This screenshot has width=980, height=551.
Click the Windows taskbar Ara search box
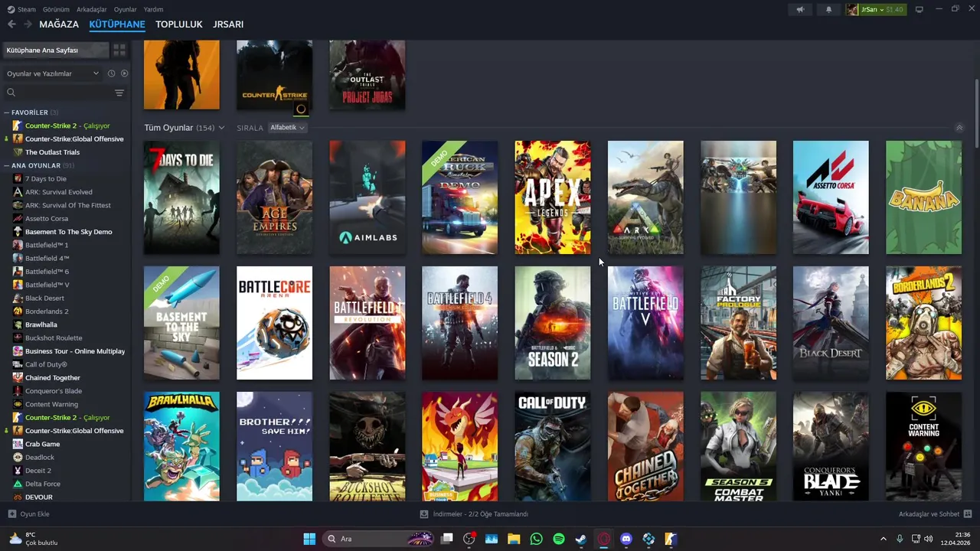379,539
